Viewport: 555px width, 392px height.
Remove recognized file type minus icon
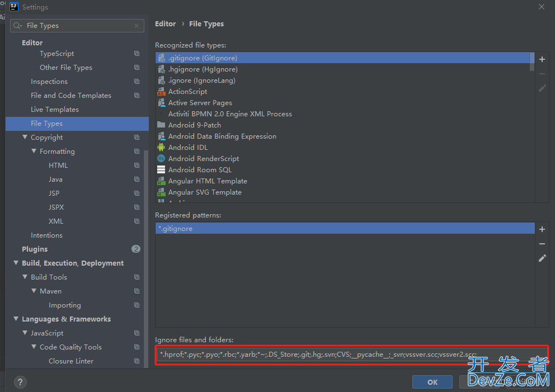542,74
